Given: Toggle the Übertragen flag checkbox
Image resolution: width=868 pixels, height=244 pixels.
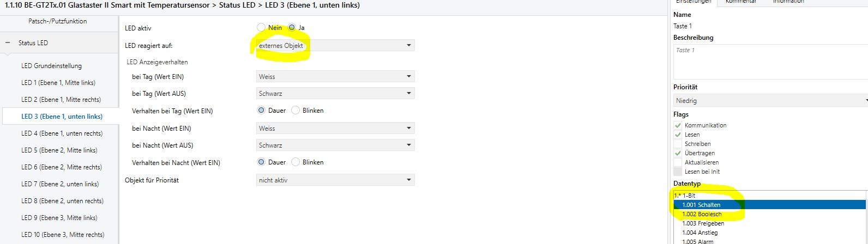Looking at the screenshot, I should (678, 153).
